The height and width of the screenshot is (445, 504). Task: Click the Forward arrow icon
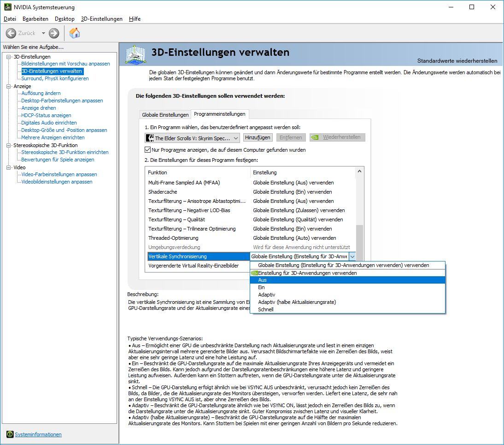pyautogui.click(x=54, y=33)
